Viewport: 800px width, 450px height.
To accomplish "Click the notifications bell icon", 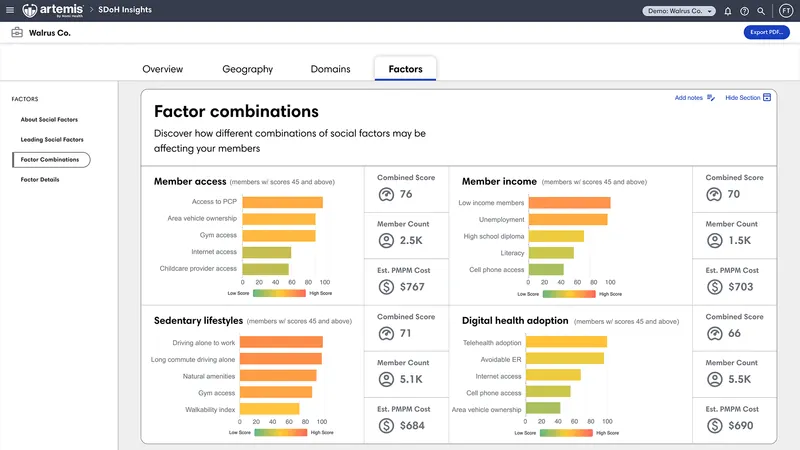I will pyautogui.click(x=728, y=11).
